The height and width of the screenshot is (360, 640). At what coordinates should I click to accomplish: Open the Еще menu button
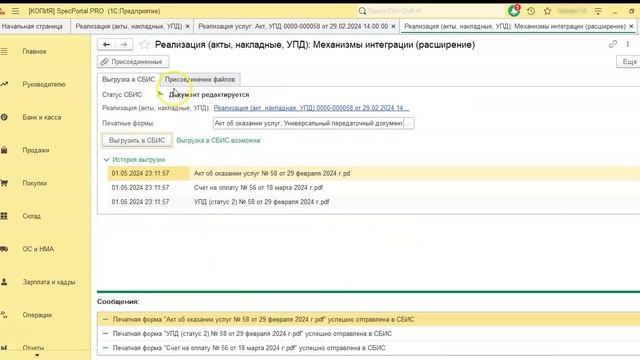coord(629,62)
